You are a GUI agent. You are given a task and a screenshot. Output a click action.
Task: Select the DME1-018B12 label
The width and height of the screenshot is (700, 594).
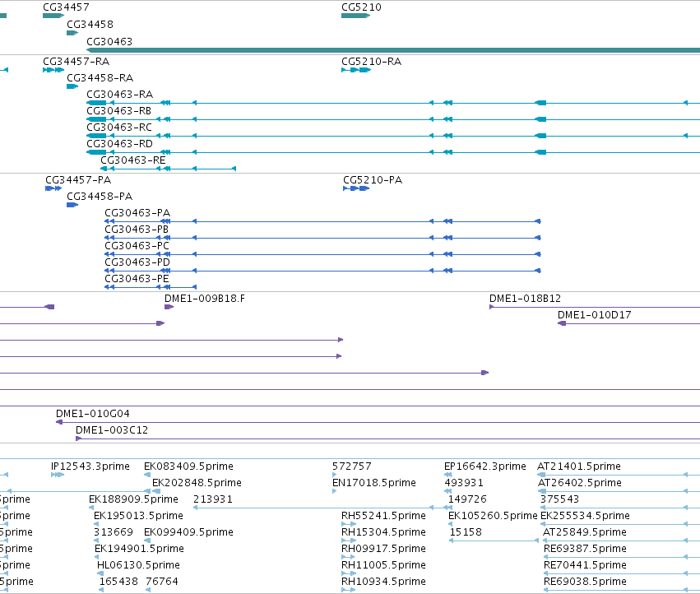click(525, 299)
